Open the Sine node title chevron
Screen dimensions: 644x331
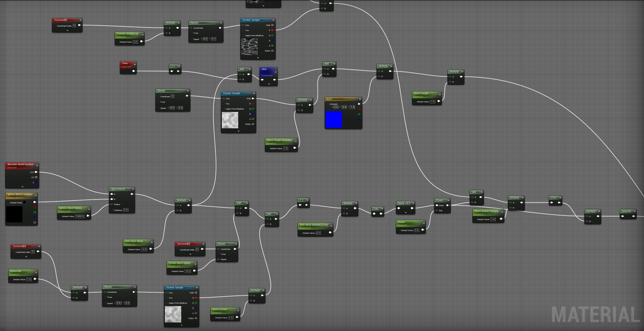(276, 72)
